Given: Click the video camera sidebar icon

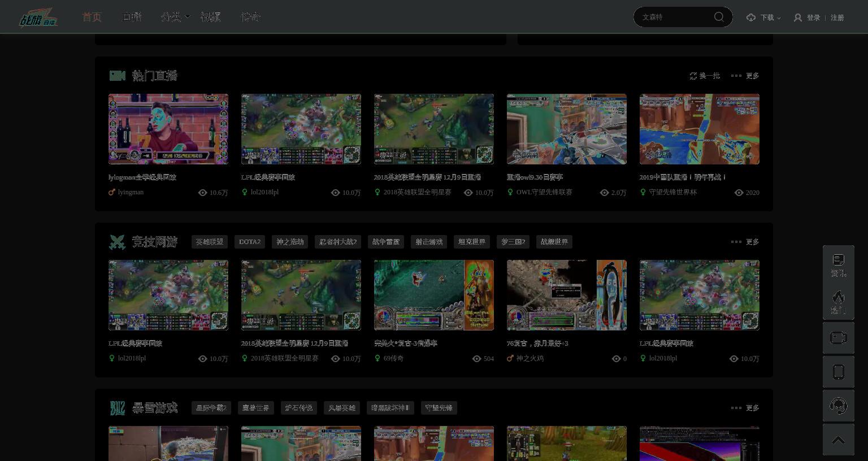Looking at the screenshot, I should (839, 338).
